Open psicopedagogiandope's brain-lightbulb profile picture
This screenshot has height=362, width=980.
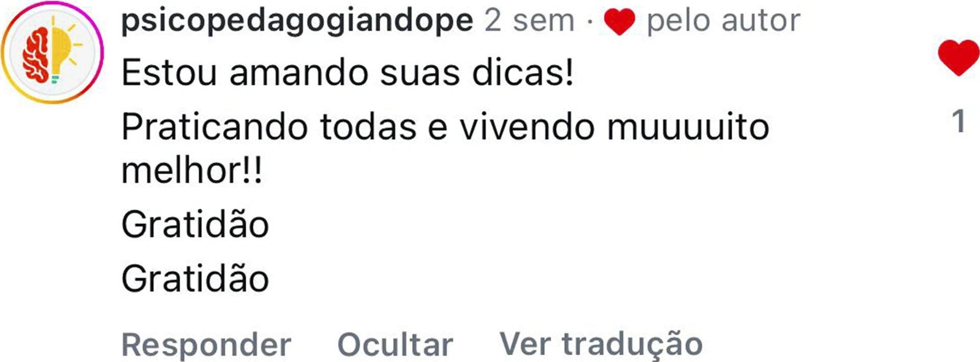tap(52, 53)
